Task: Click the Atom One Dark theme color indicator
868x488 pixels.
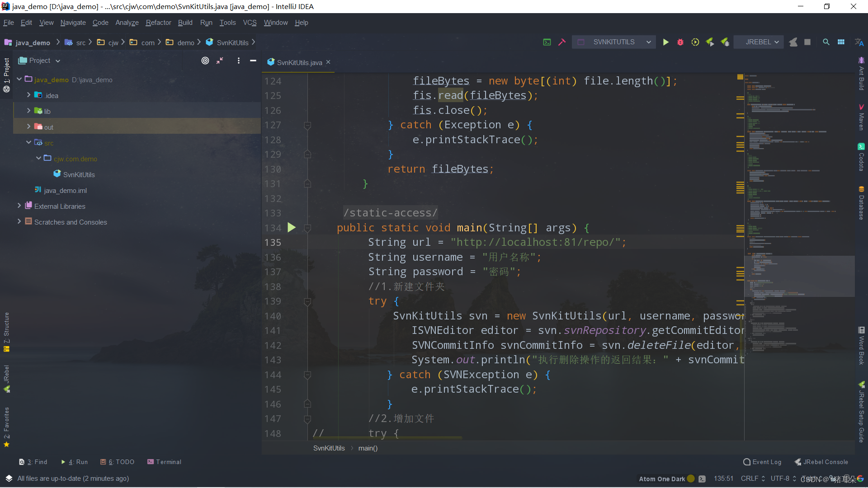Action: [x=691, y=479]
